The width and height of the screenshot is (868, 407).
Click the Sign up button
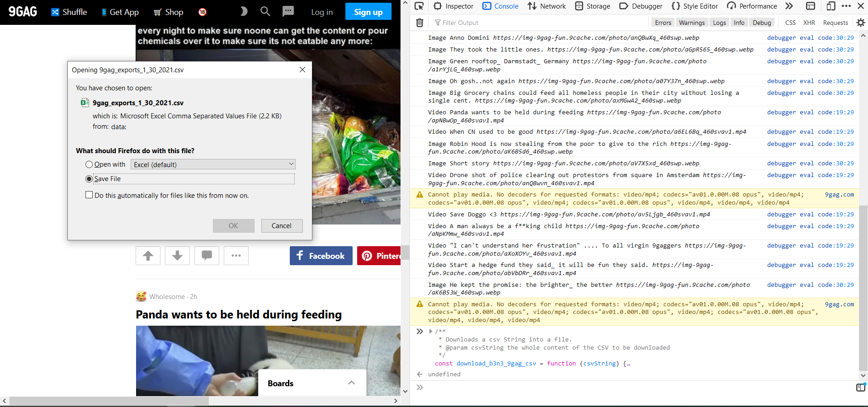(x=368, y=12)
